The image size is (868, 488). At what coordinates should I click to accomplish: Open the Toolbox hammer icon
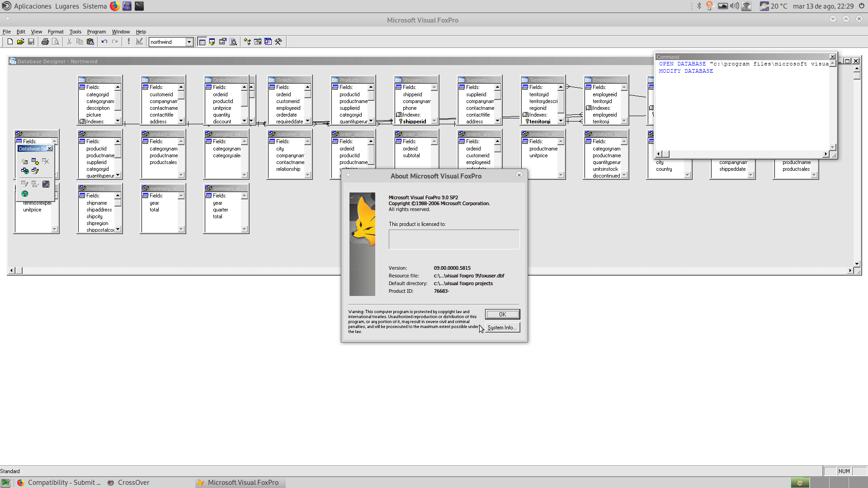tap(278, 42)
